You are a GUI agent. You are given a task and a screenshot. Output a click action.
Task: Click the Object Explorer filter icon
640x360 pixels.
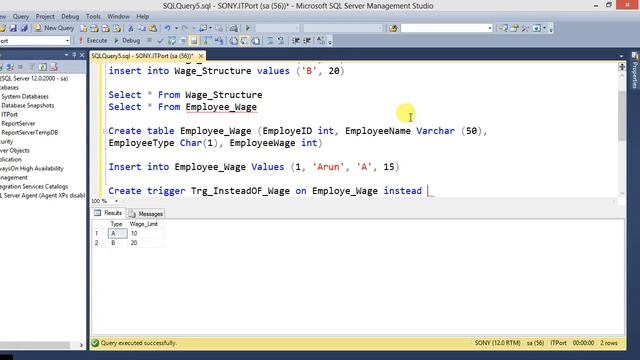[x=32, y=67]
